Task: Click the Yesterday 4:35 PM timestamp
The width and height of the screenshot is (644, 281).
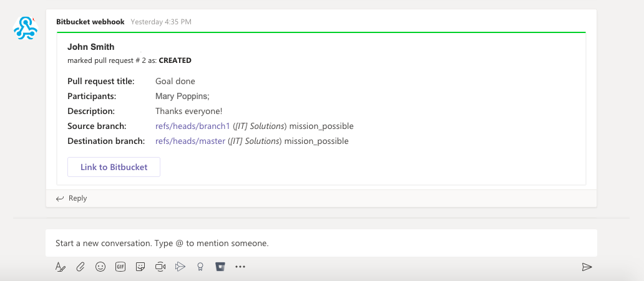Action: 161,22
